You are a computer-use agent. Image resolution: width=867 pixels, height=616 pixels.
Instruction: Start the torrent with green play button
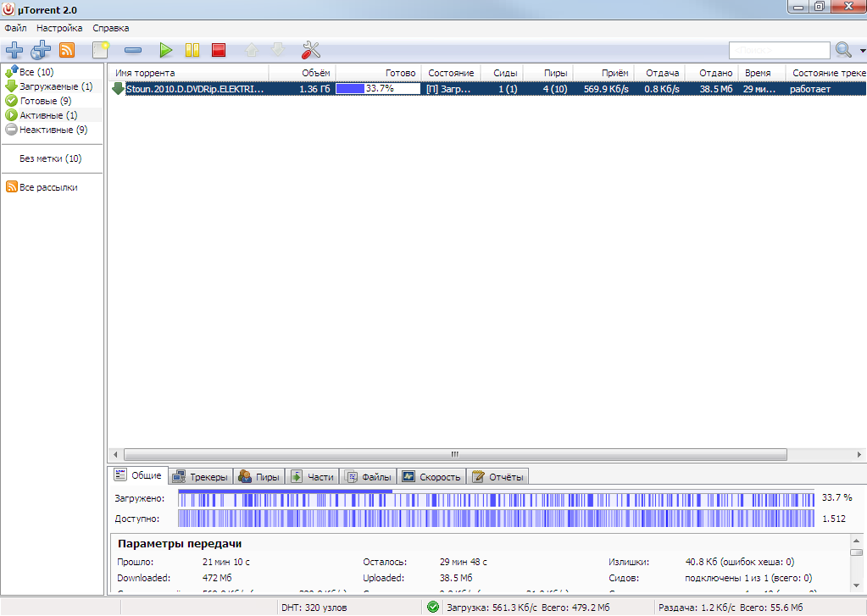[x=166, y=50]
